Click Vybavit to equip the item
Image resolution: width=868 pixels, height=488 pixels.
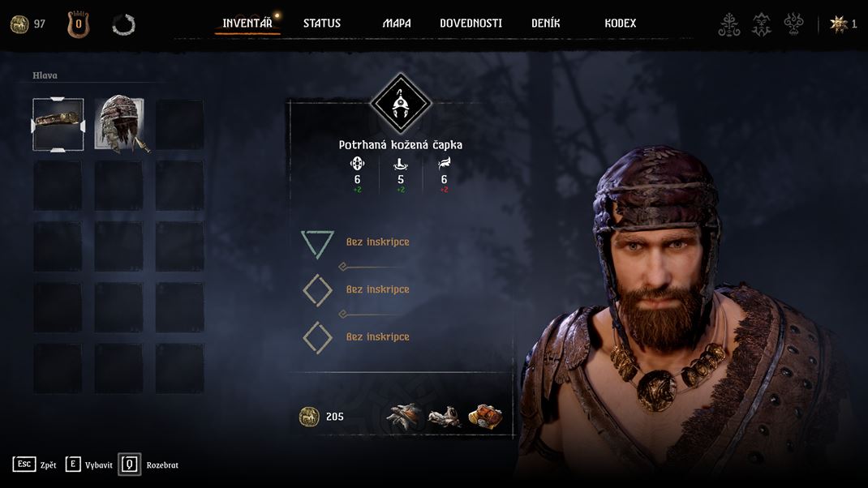click(88, 464)
